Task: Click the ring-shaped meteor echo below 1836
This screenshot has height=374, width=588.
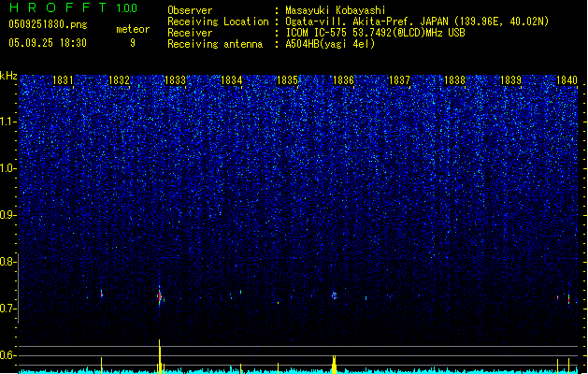Action: click(334, 295)
